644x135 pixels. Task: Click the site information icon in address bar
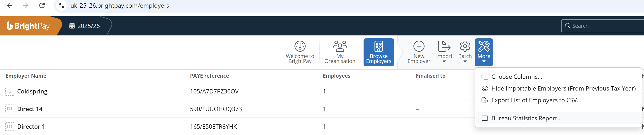tap(61, 5)
